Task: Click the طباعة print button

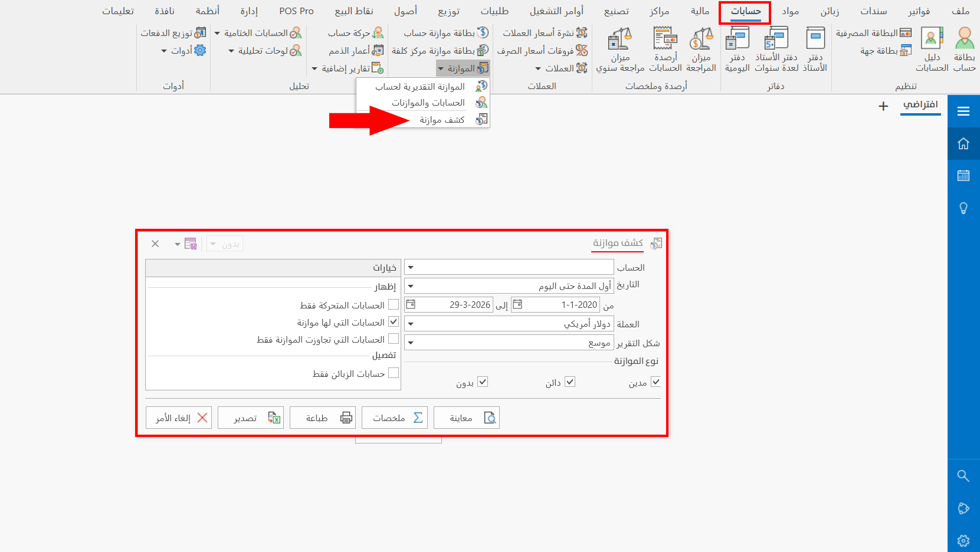Action: pyautogui.click(x=323, y=418)
